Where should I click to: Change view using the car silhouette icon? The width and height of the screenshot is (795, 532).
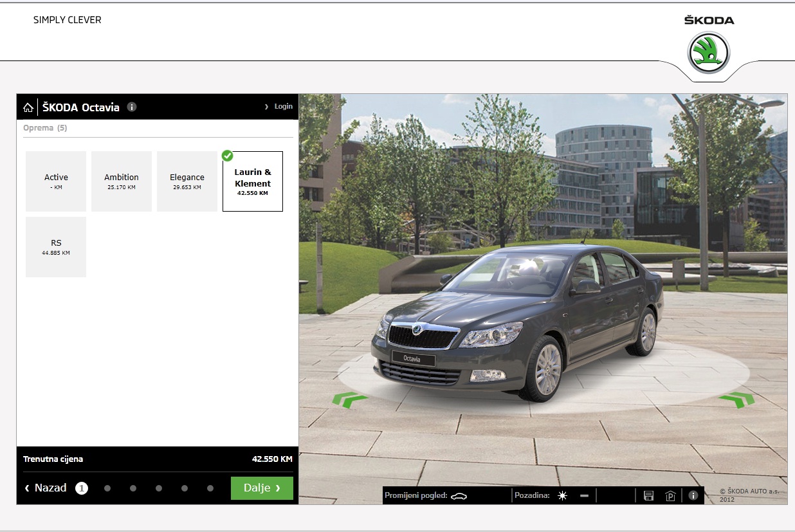tap(459, 496)
